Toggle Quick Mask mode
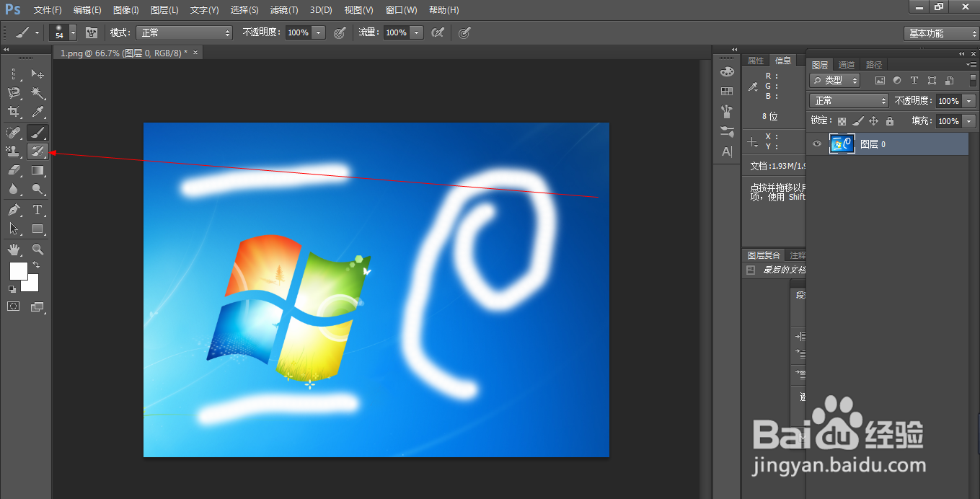The image size is (980, 499). (14, 306)
